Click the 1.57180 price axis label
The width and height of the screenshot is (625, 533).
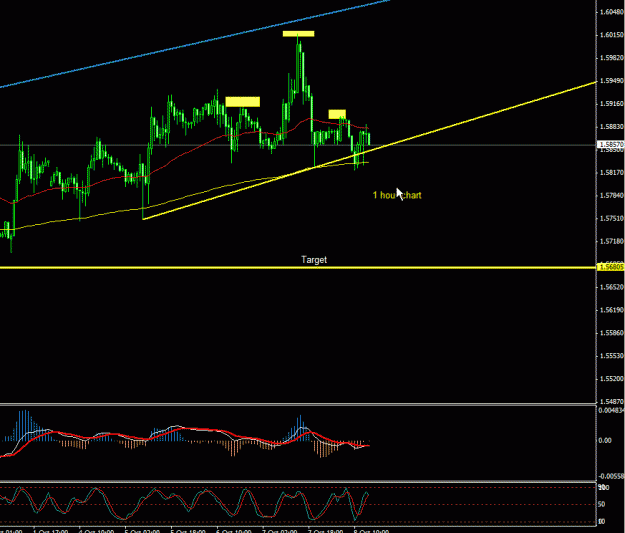(x=611, y=241)
